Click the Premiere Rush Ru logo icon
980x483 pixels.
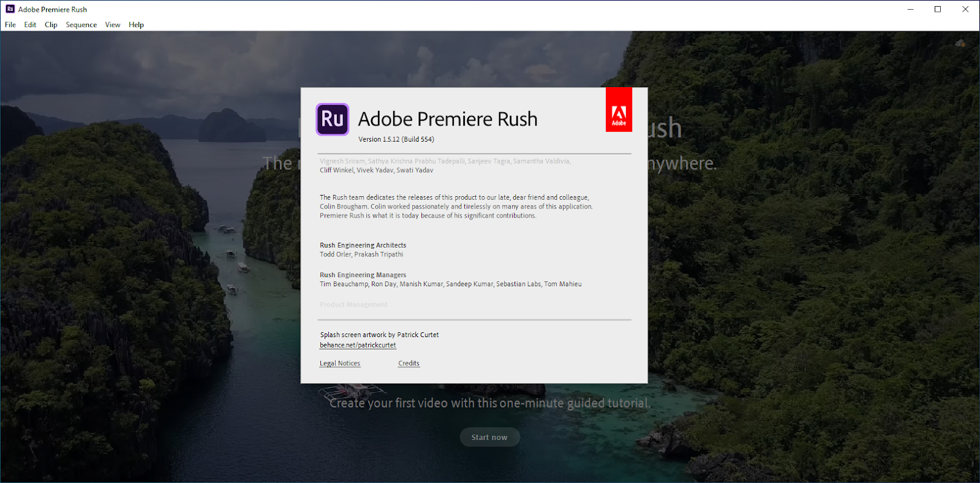pos(333,119)
